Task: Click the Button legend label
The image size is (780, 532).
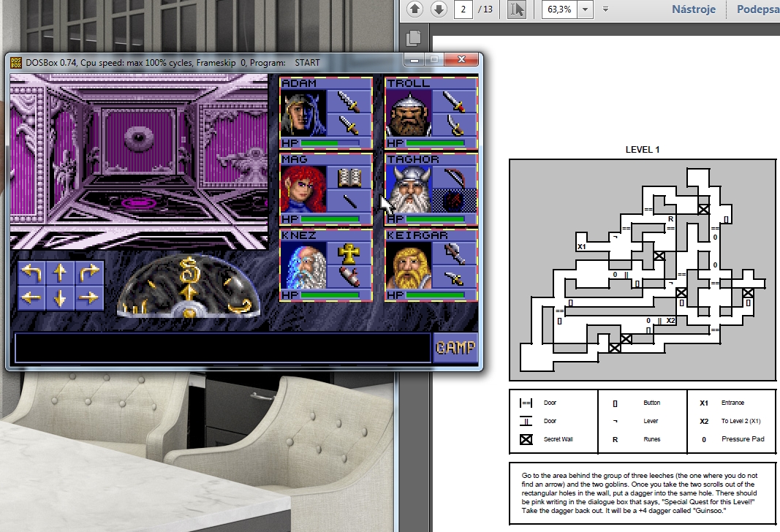Action: 651,403
